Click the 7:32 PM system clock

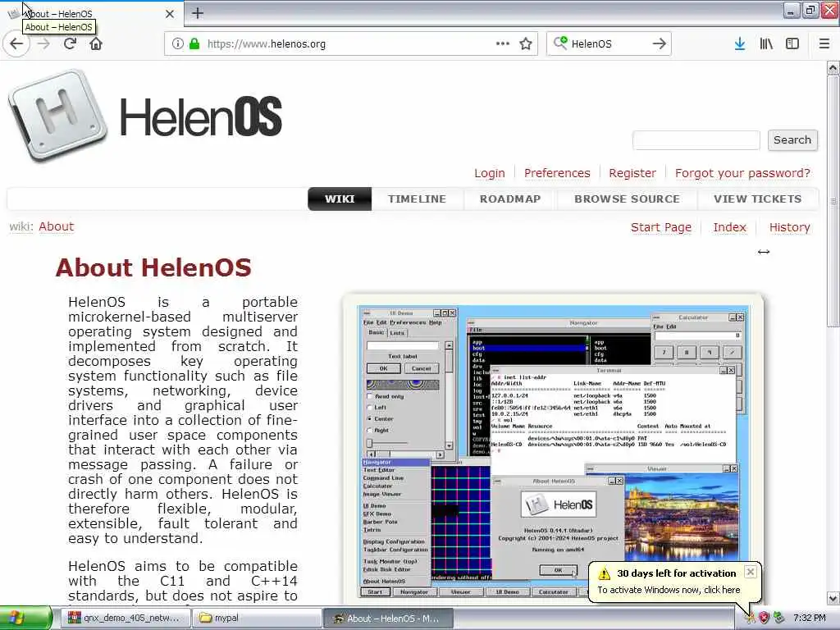[x=810, y=619]
